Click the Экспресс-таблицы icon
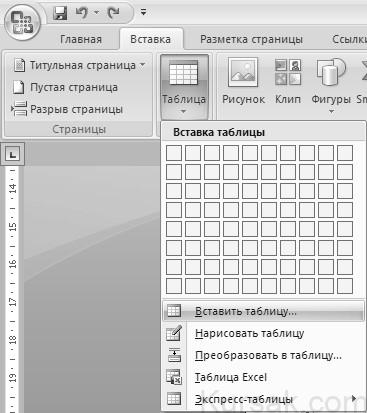 tap(174, 399)
